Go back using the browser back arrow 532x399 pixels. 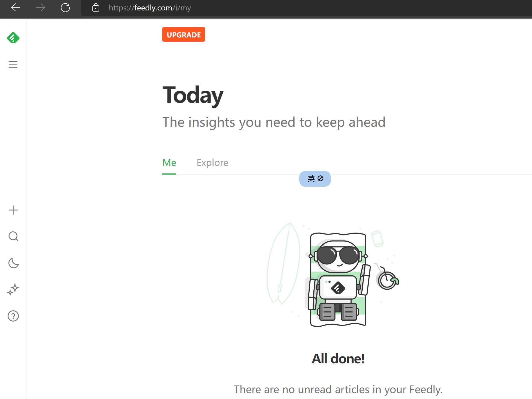16,8
